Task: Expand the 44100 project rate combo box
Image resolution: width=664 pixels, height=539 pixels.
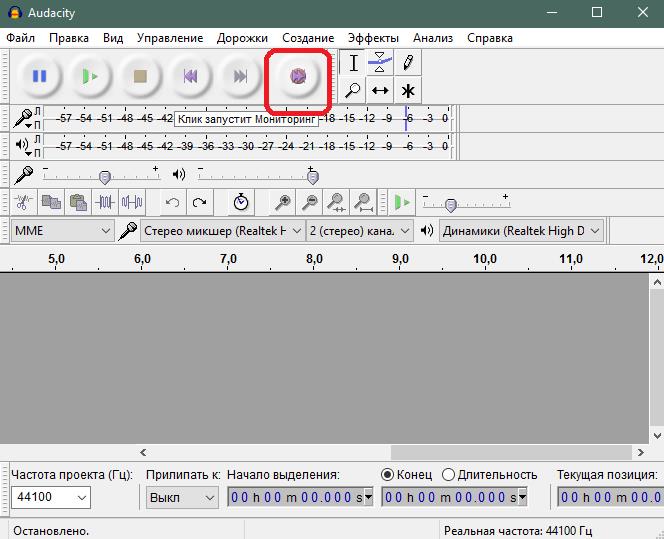Action: click(51, 497)
